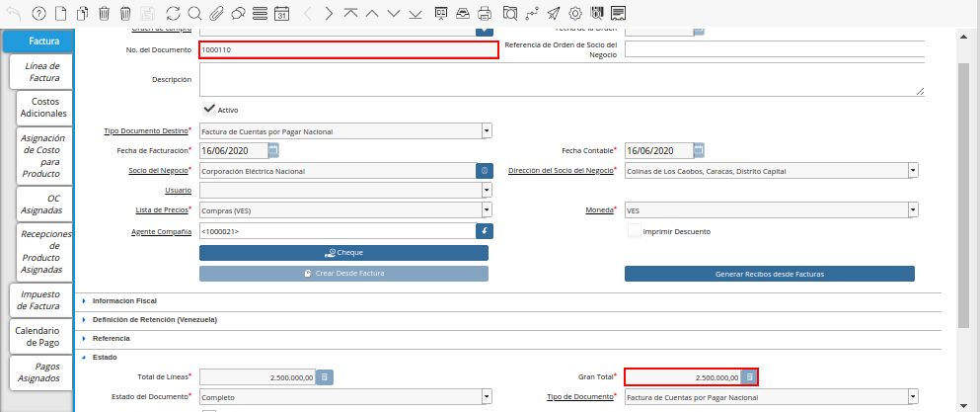Open the Tipo Documento Destino dropdown
Image resolution: width=980 pixels, height=412 pixels.
click(x=487, y=130)
